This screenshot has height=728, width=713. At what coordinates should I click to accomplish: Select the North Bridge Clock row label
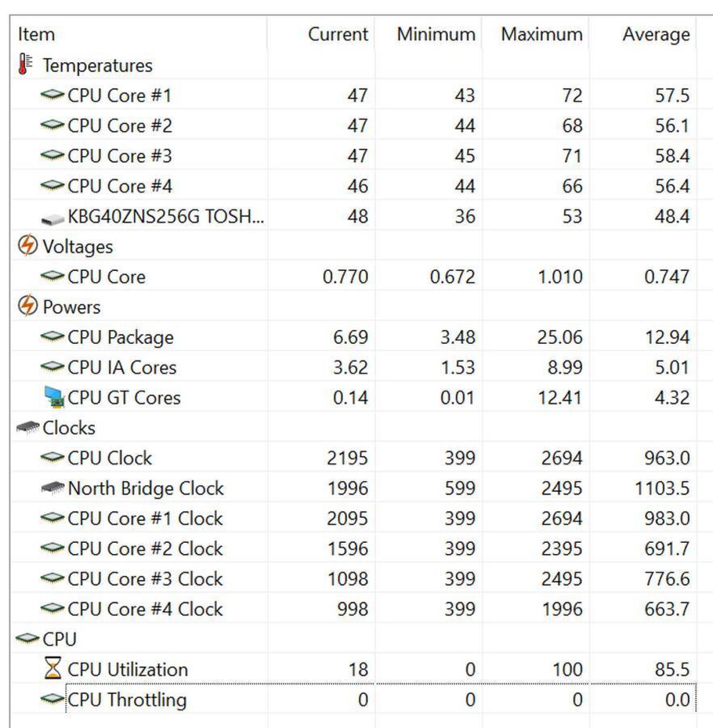coord(146,488)
